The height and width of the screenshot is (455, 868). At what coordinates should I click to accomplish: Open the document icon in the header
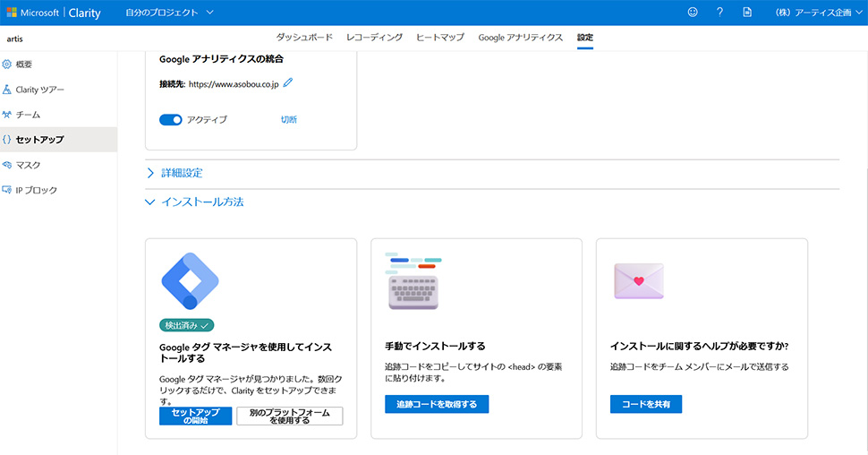747,13
